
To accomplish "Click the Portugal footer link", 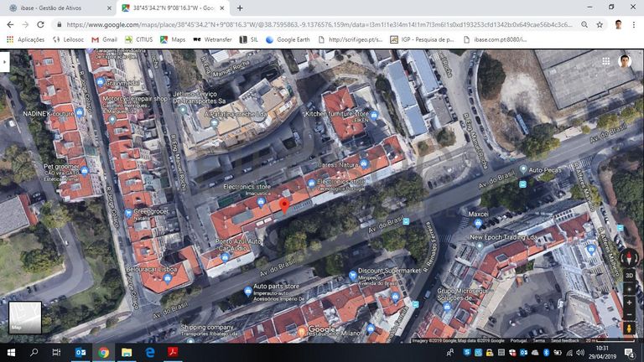I will 518,340.
